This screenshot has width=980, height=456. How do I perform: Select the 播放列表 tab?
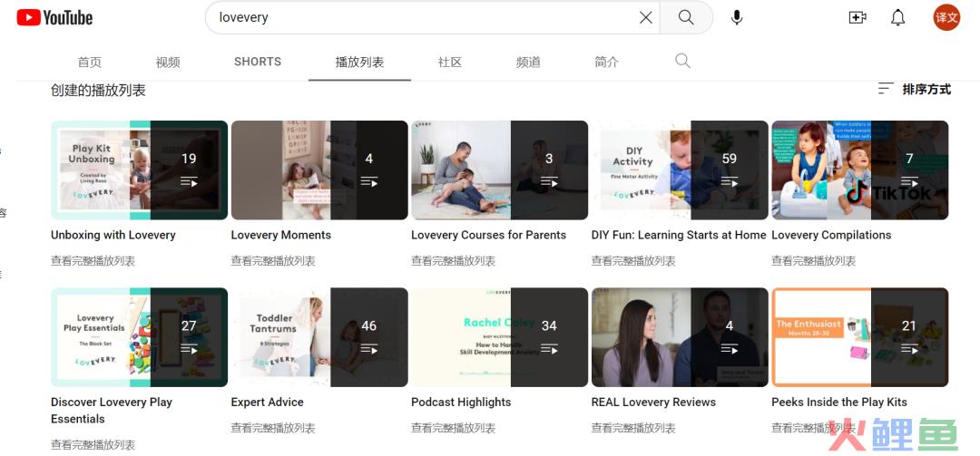tap(359, 62)
